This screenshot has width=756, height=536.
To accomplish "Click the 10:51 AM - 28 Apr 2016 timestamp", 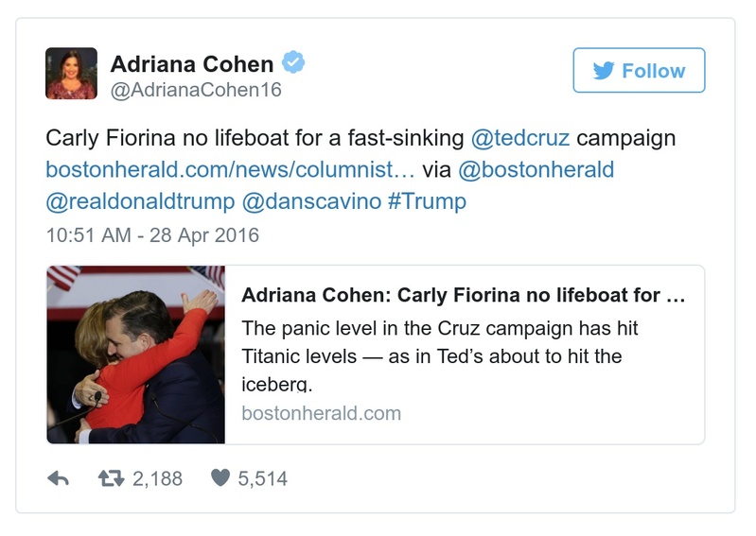I will pos(152,234).
